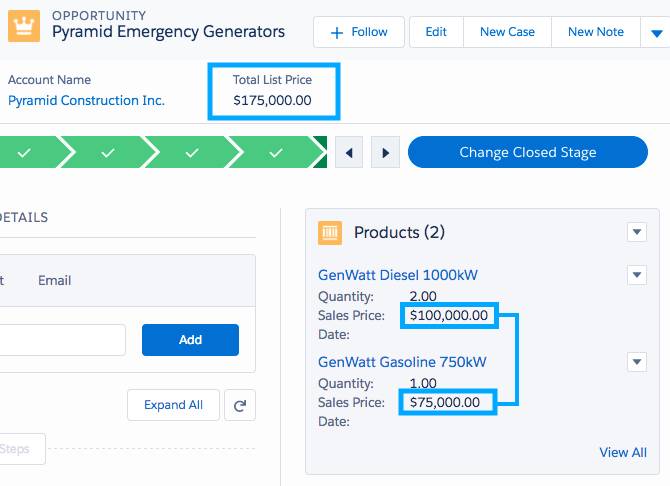Open GenWatt Gasoline 750kW row dropdown

637,362
